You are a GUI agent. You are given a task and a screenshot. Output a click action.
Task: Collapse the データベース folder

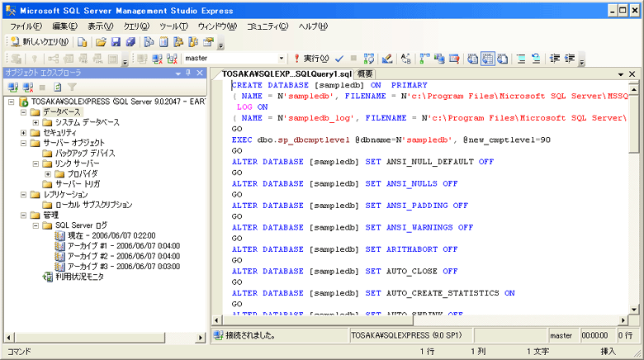23,111
